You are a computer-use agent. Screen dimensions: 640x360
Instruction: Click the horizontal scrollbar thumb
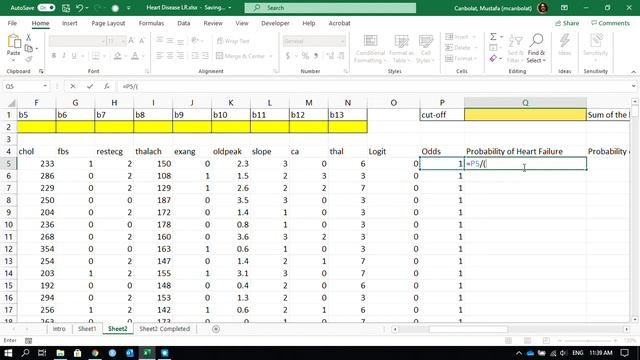[x=469, y=329]
